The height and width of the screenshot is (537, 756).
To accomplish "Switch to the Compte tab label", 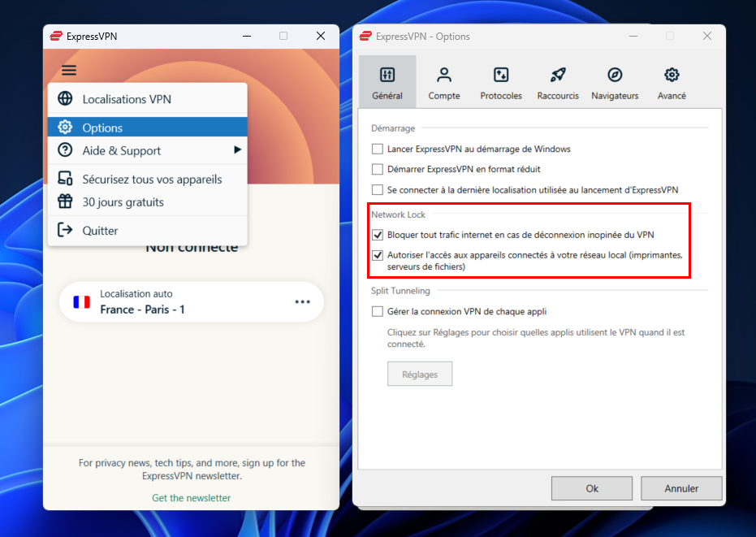I will (444, 96).
